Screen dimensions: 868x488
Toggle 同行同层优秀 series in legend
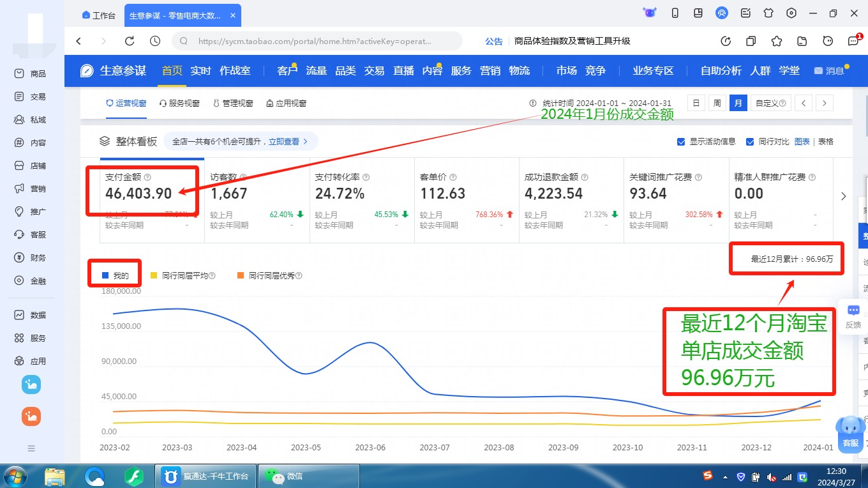coord(269,276)
